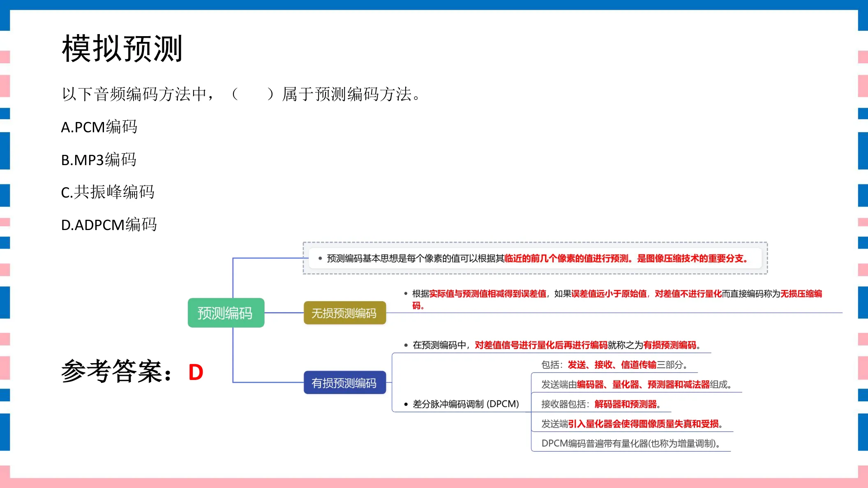The image size is (868, 488).
Task: Select answer option A.PCM编码
Action: (99, 127)
